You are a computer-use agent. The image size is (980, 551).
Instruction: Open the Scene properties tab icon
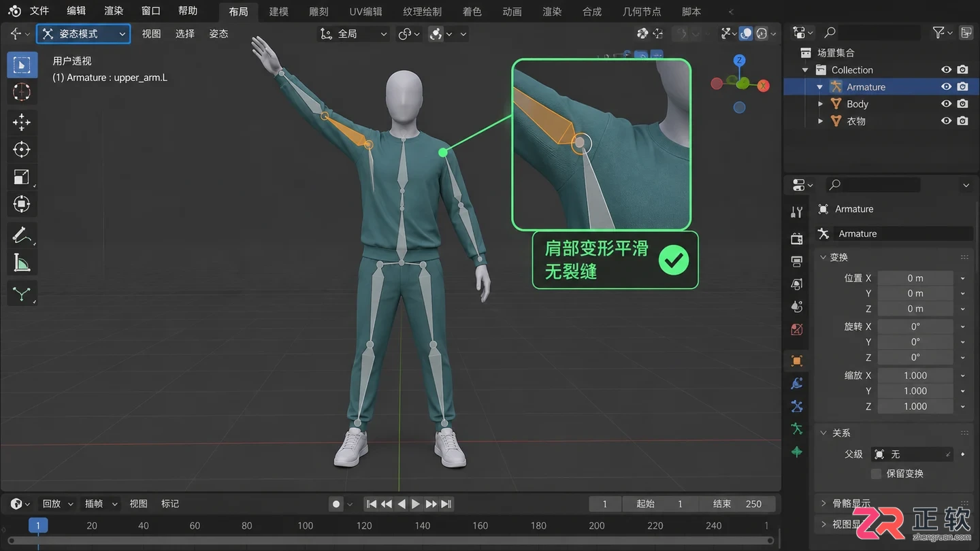coord(797,307)
